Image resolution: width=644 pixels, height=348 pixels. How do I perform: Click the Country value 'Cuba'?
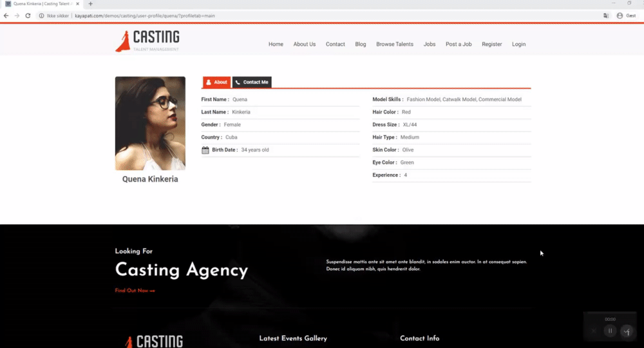(x=231, y=137)
